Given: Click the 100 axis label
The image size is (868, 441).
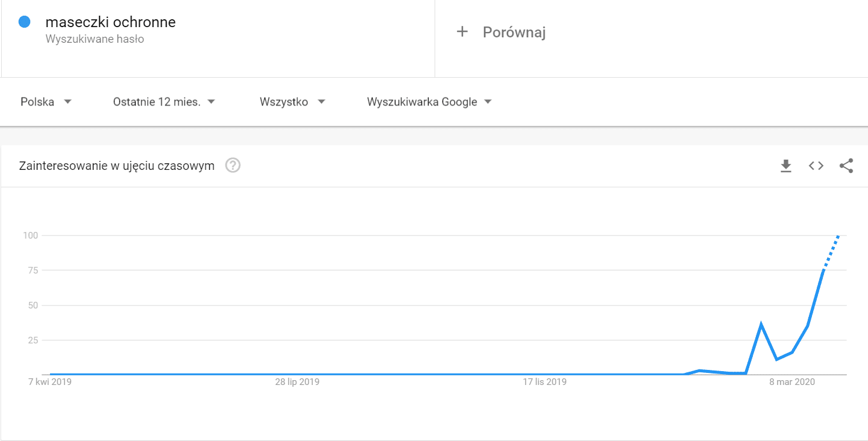Looking at the screenshot, I should (x=31, y=235).
